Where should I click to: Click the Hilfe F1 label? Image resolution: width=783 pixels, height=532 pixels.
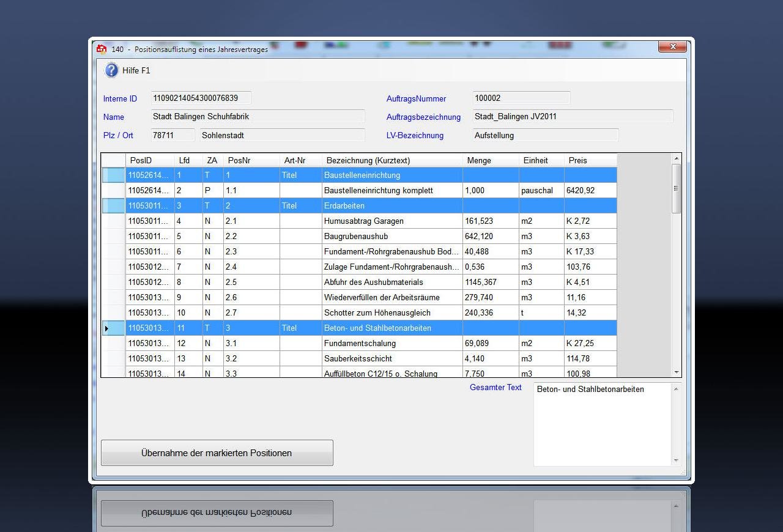click(136, 70)
